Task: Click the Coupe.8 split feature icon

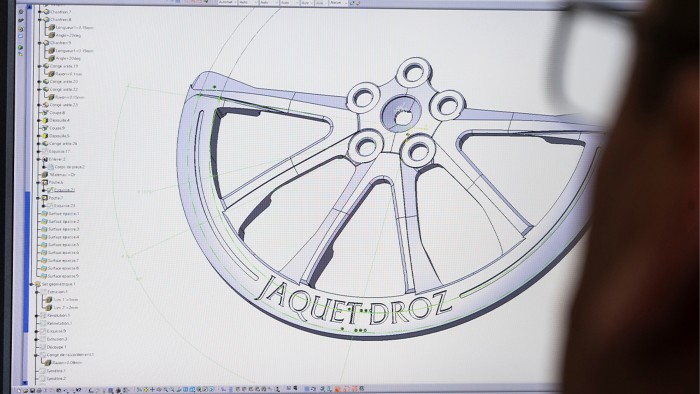Action: (x=45, y=112)
